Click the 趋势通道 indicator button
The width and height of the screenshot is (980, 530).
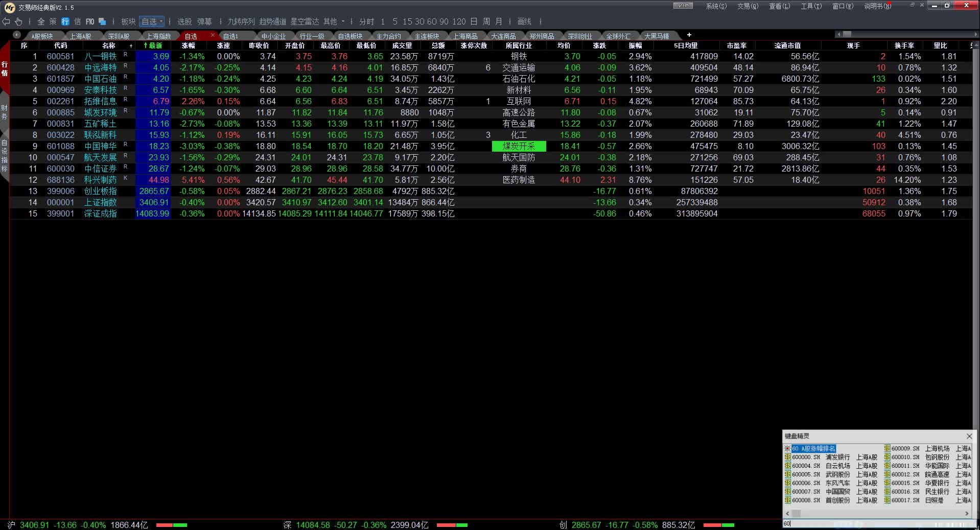273,21
